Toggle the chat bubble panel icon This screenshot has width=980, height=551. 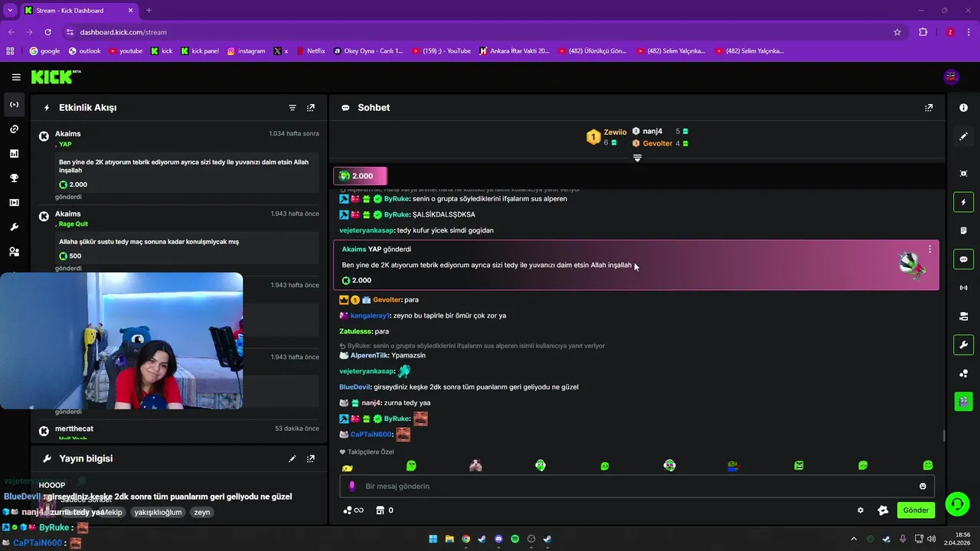click(964, 259)
